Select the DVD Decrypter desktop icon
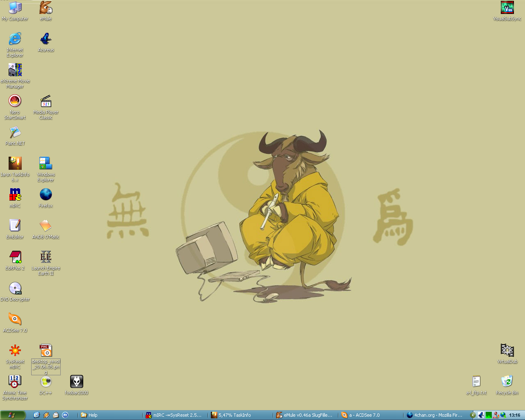This screenshot has width=525, height=420. coord(15,292)
